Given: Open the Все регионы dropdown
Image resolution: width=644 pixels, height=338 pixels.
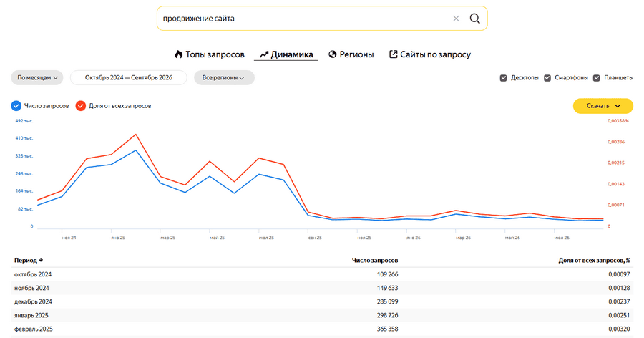Looking at the screenshot, I should [x=224, y=77].
